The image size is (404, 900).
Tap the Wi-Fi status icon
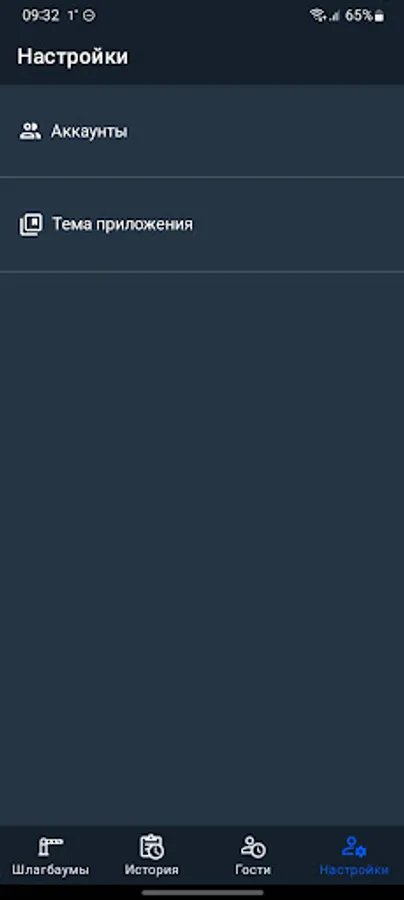click(x=317, y=15)
